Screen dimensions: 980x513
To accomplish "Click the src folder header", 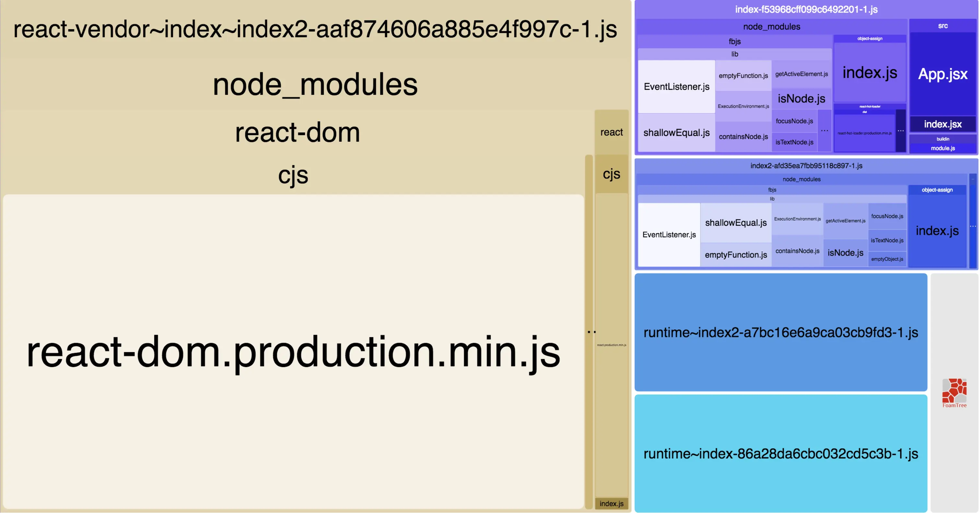I will 943,26.
